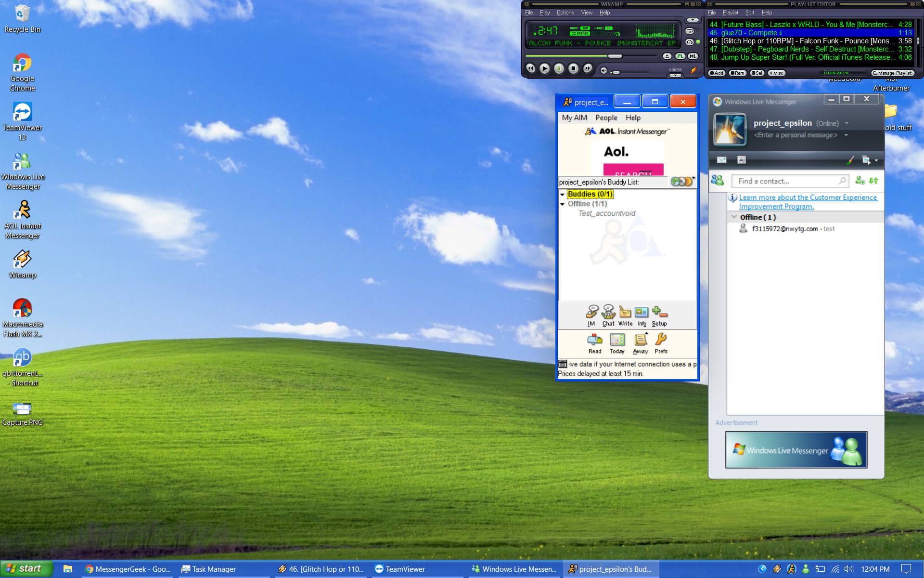Screen dimensions: 924x578
Task: Collapse the Offline group in Messenger
Action: pos(734,217)
